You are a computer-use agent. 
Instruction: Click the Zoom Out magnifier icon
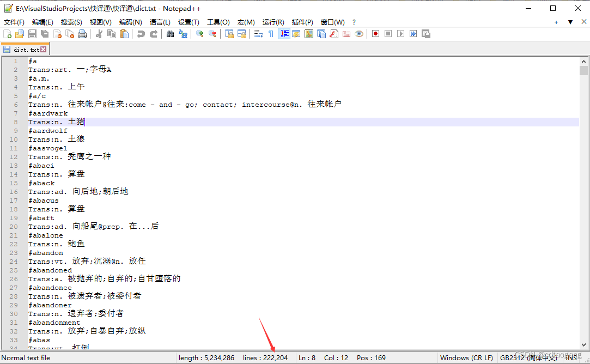click(x=212, y=34)
